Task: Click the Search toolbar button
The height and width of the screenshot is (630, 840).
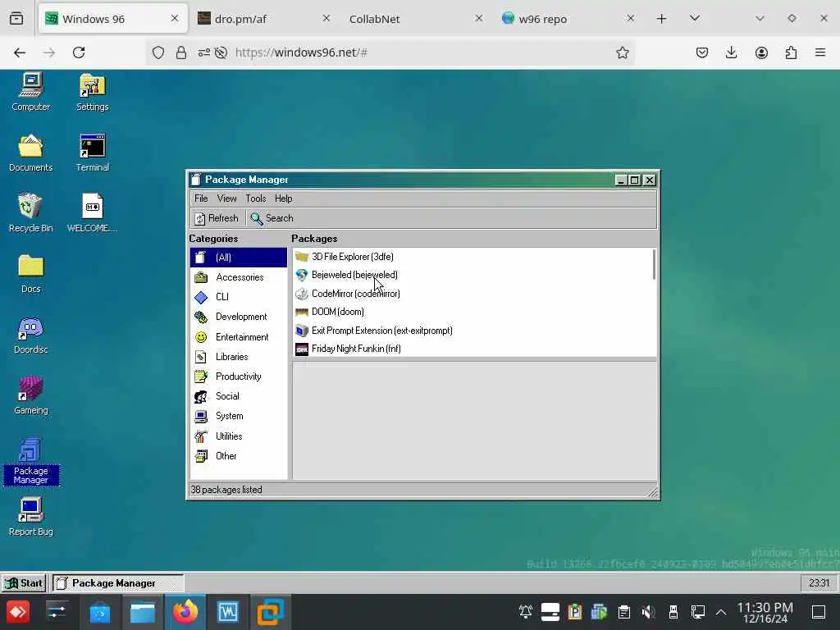Action: 272,218
